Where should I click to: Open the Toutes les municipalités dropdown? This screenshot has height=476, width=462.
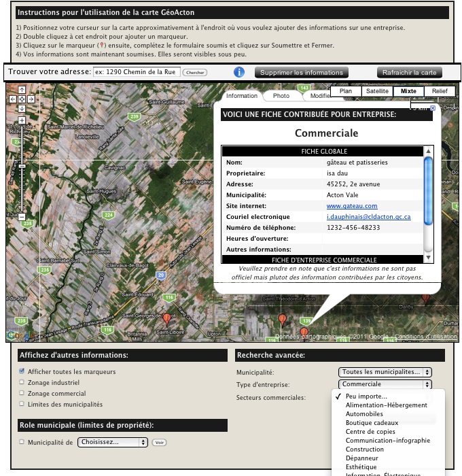click(x=385, y=372)
